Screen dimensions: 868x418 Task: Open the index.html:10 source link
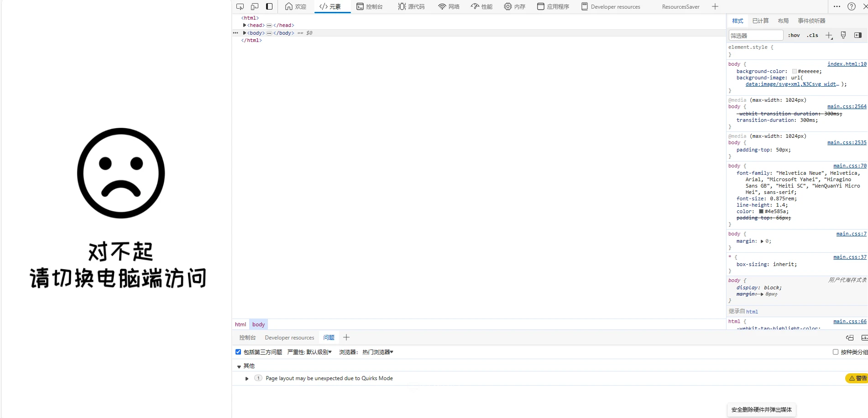tap(847, 64)
